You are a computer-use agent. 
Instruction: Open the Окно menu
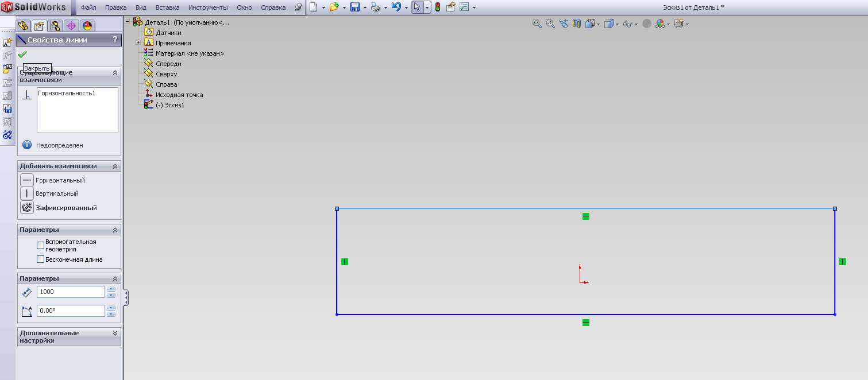pyautogui.click(x=244, y=7)
